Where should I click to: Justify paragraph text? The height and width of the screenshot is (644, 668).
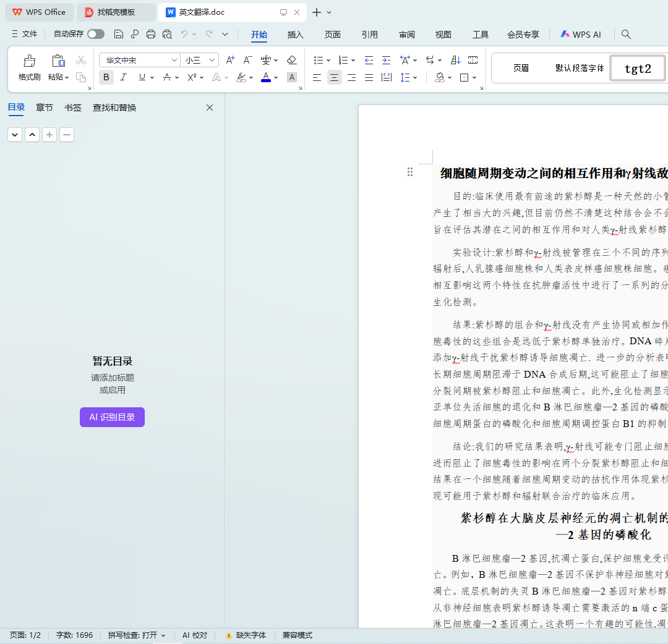pyautogui.click(x=369, y=77)
